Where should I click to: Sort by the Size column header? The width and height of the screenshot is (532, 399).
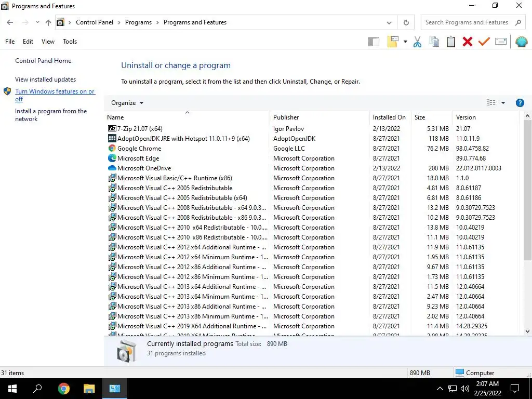click(432, 117)
